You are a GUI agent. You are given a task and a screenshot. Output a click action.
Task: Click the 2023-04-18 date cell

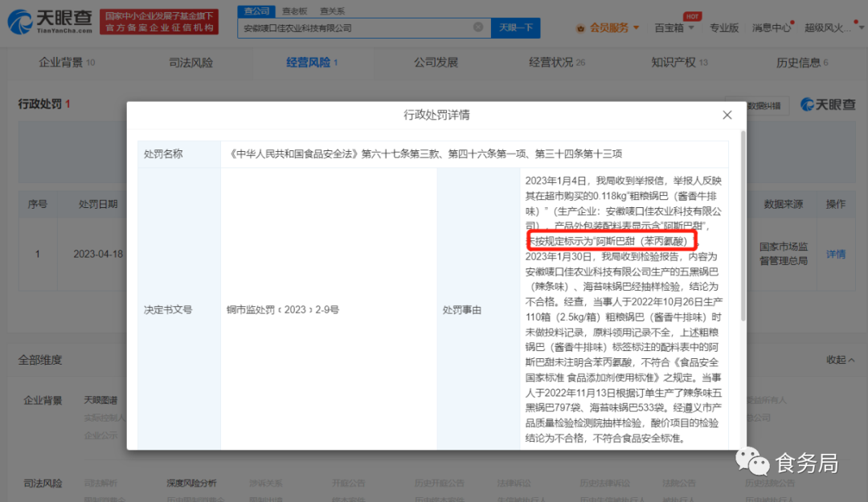[x=98, y=254]
